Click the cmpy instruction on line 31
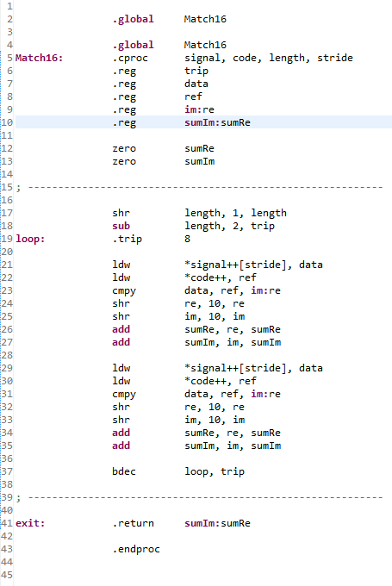The height and width of the screenshot is (586, 392). [124, 395]
